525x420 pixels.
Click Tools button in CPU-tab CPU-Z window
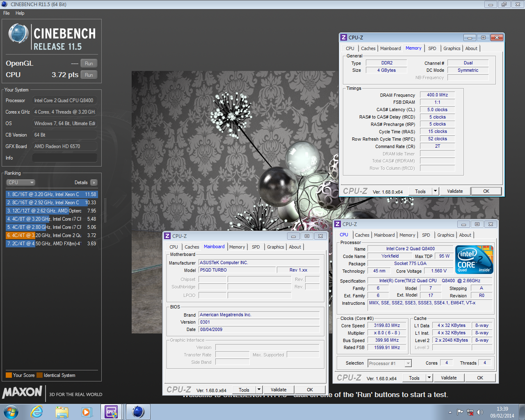(x=414, y=378)
